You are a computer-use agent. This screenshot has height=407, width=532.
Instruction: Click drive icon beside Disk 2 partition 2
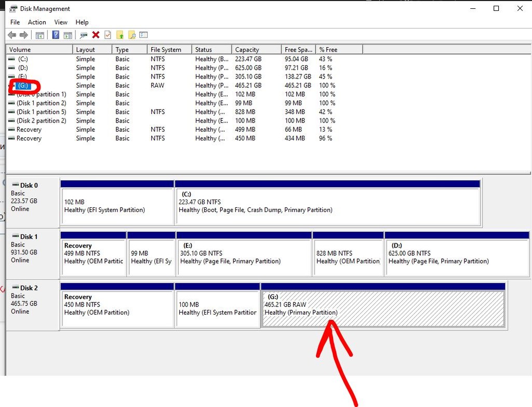click(11, 121)
